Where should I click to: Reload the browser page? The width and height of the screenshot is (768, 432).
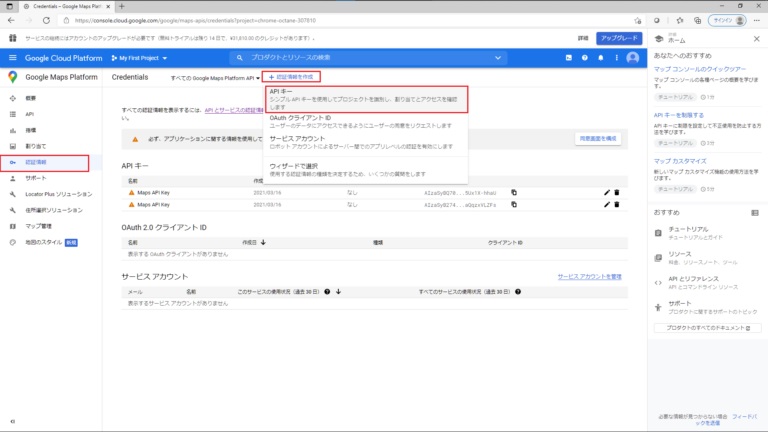46,21
